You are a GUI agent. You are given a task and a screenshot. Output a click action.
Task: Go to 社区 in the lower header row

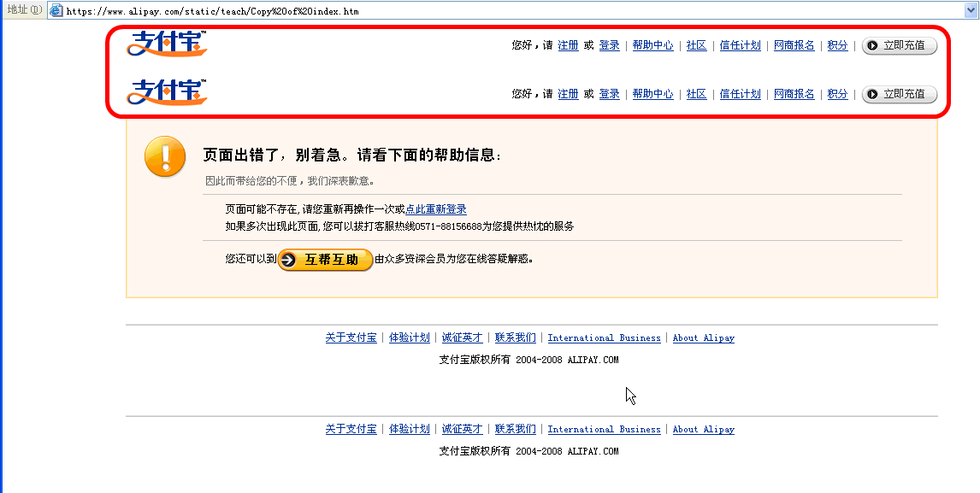pyautogui.click(x=696, y=94)
